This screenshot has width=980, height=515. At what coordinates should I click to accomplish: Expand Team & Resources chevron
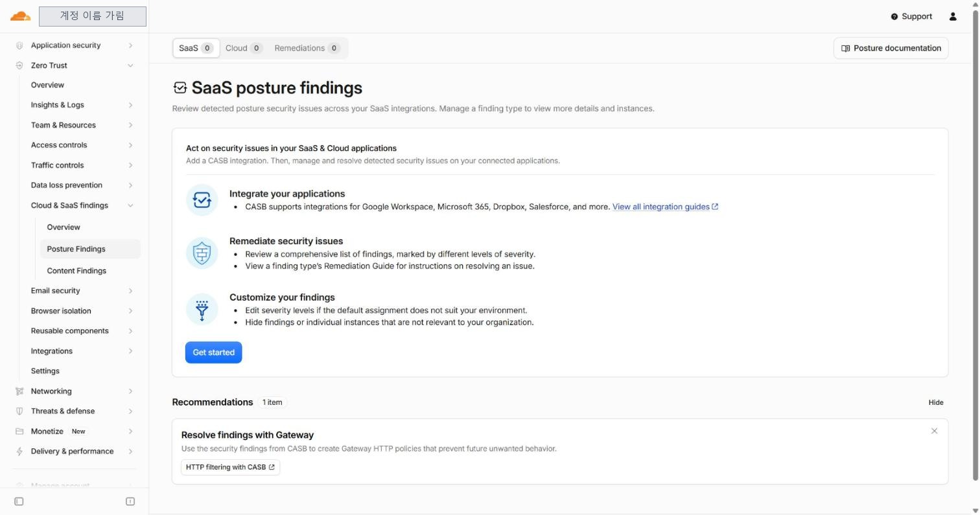tap(130, 125)
